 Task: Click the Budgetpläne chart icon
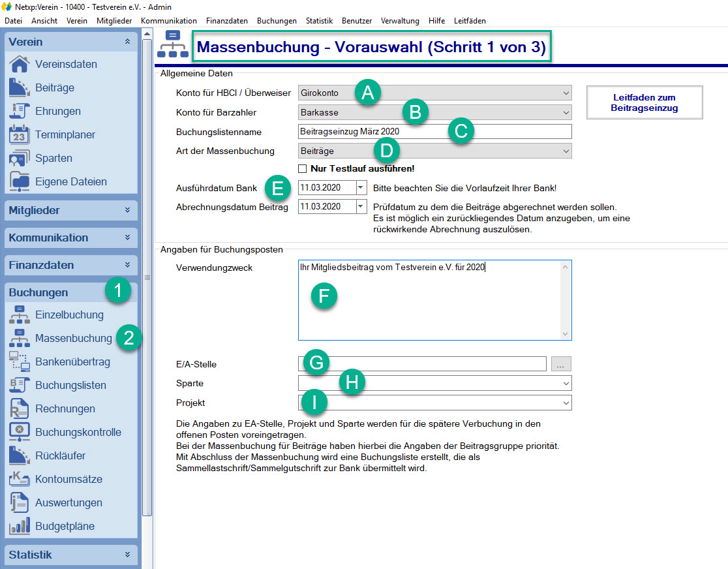click(19, 527)
